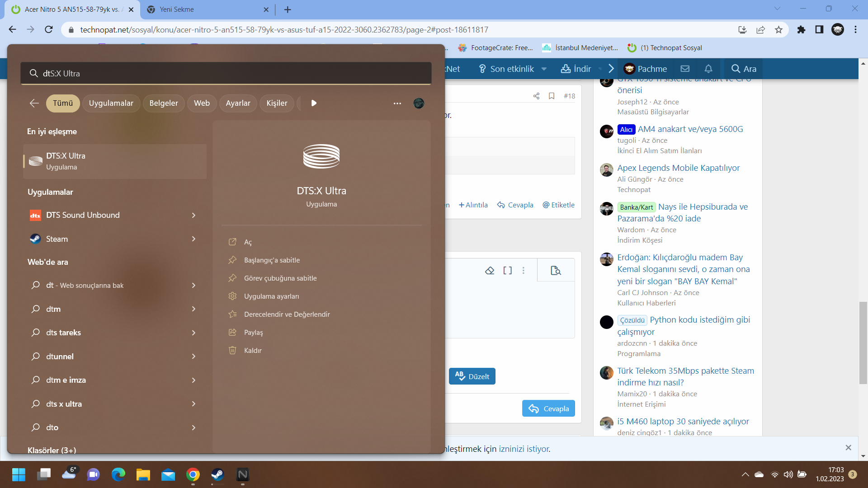
Task: Expand DTS Sound Unbound result chevron
Action: click(193, 215)
